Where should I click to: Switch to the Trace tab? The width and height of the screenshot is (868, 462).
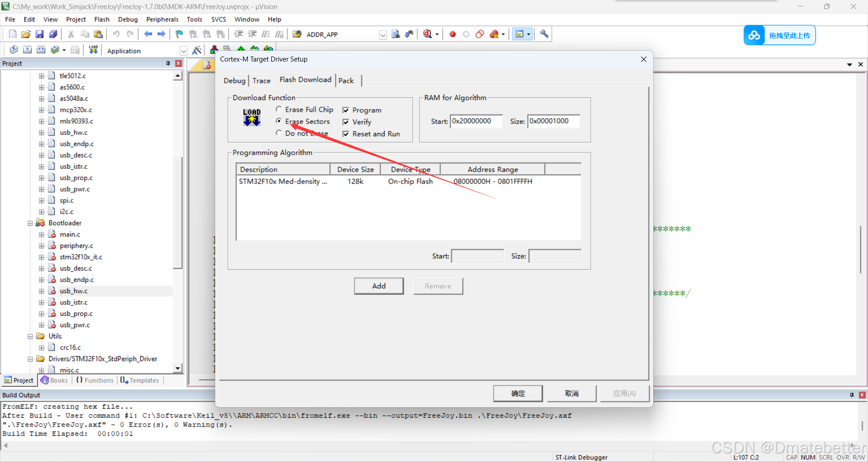pyautogui.click(x=262, y=80)
